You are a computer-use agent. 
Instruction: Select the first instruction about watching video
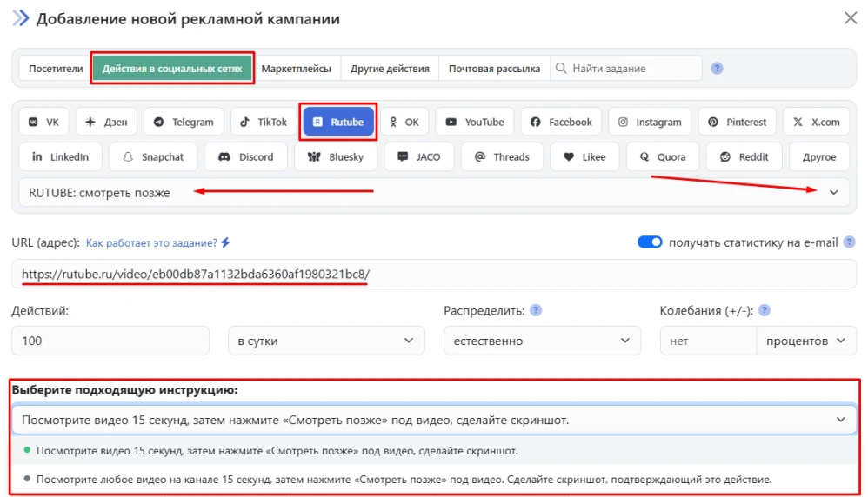point(277,451)
